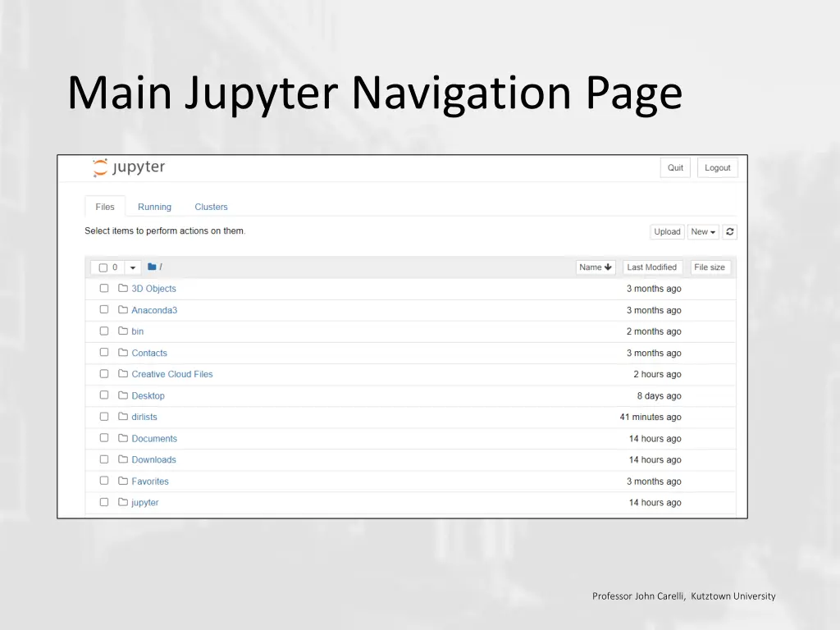Viewport: 840px width, 630px height.
Task: Select the Downloads folder checkbox
Action: tap(104, 459)
